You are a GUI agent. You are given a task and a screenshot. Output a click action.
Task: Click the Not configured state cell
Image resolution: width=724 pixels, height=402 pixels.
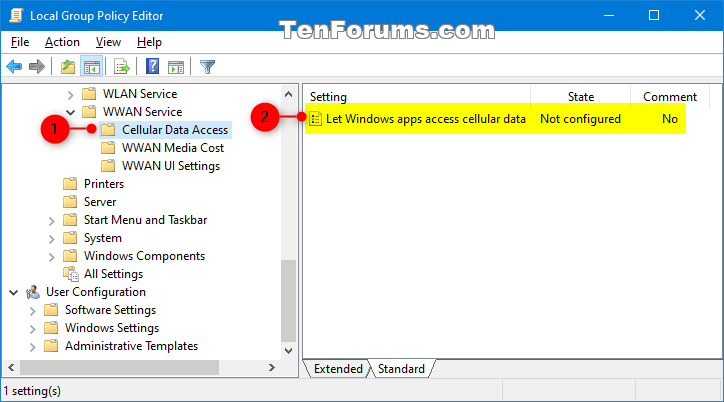click(580, 119)
